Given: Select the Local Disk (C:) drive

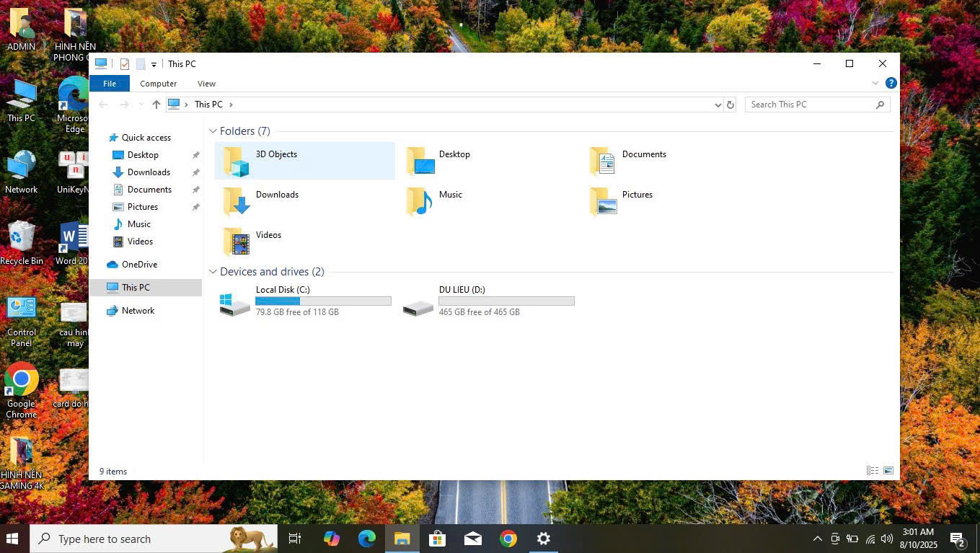Looking at the screenshot, I should pyautogui.click(x=282, y=290).
